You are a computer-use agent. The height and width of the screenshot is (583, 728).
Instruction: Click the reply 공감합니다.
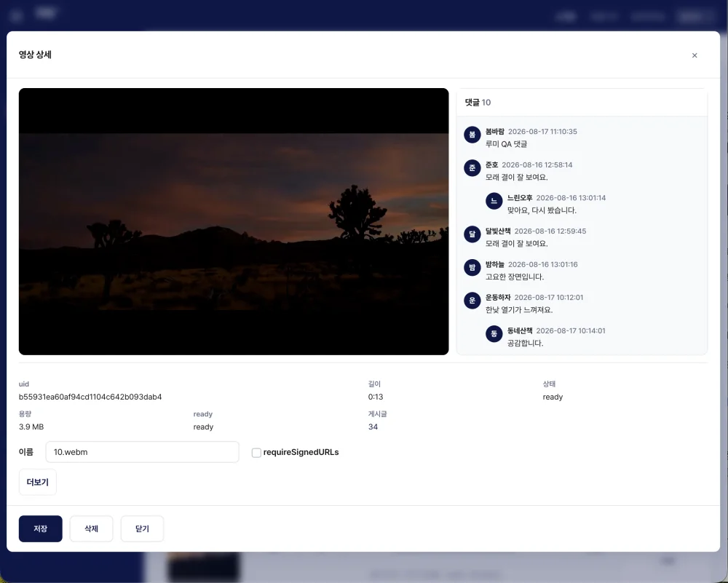[525, 343]
